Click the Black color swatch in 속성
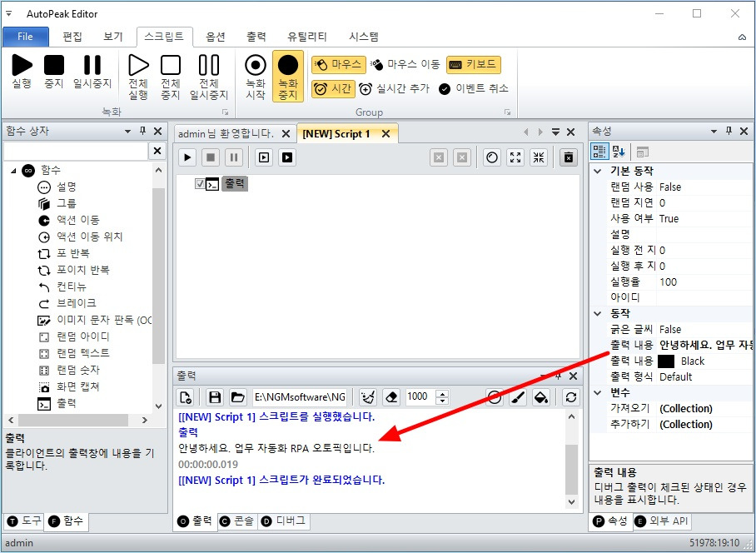Screen dimensions: 756x553 [666, 361]
